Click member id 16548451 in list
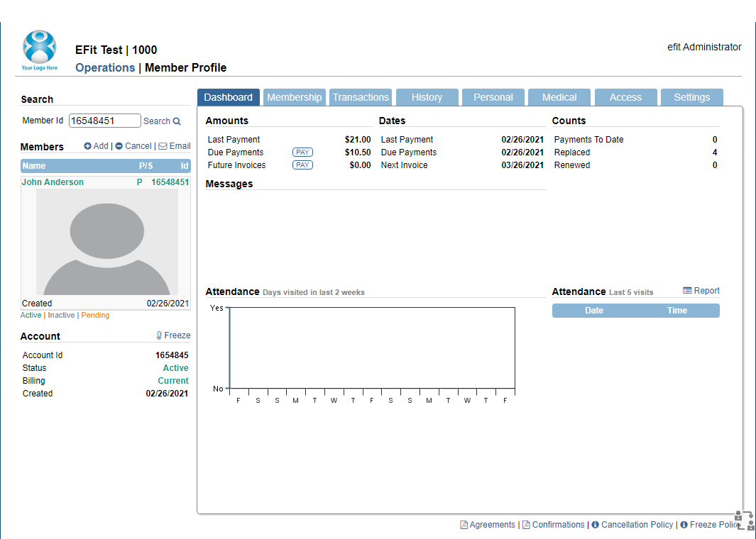The width and height of the screenshot is (756, 539). click(x=170, y=182)
